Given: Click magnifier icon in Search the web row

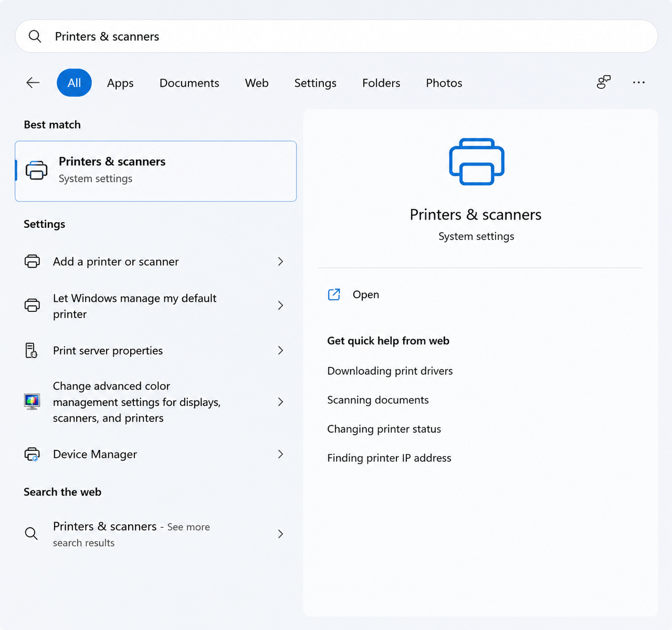Looking at the screenshot, I should point(31,533).
